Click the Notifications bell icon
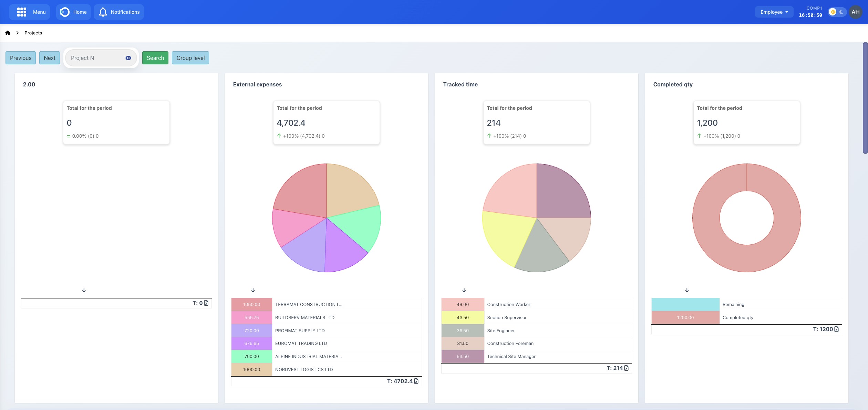Screen dimensions: 868x410 (x=103, y=12)
